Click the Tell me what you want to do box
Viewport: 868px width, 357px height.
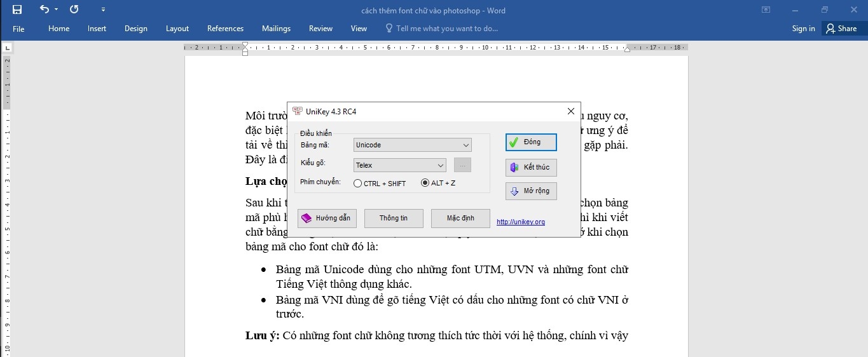pyautogui.click(x=442, y=29)
